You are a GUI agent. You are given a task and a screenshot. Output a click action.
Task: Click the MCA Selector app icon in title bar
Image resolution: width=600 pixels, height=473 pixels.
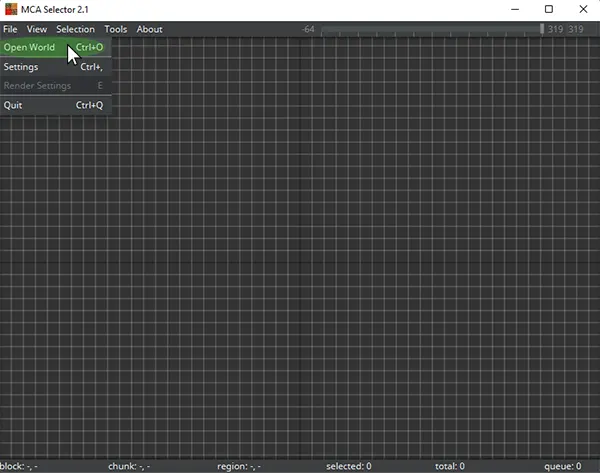pyautogui.click(x=10, y=9)
